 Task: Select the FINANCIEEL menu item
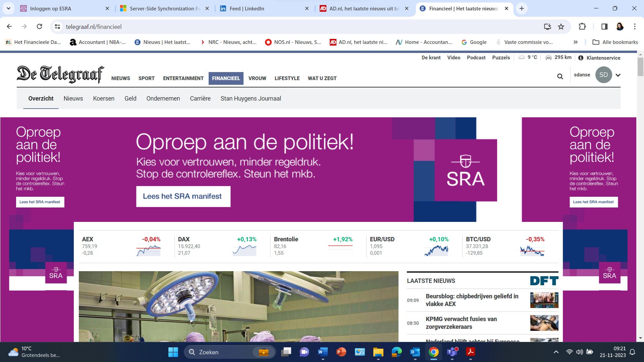(x=226, y=78)
